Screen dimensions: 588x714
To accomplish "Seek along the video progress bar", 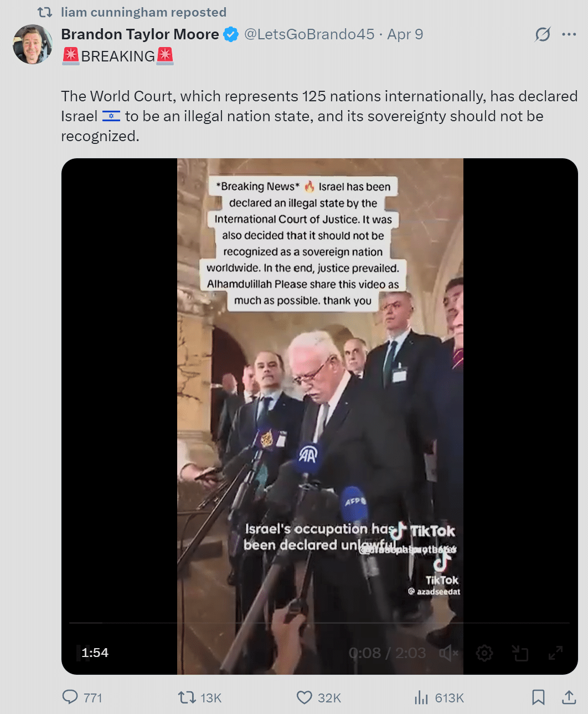I will coord(319,623).
